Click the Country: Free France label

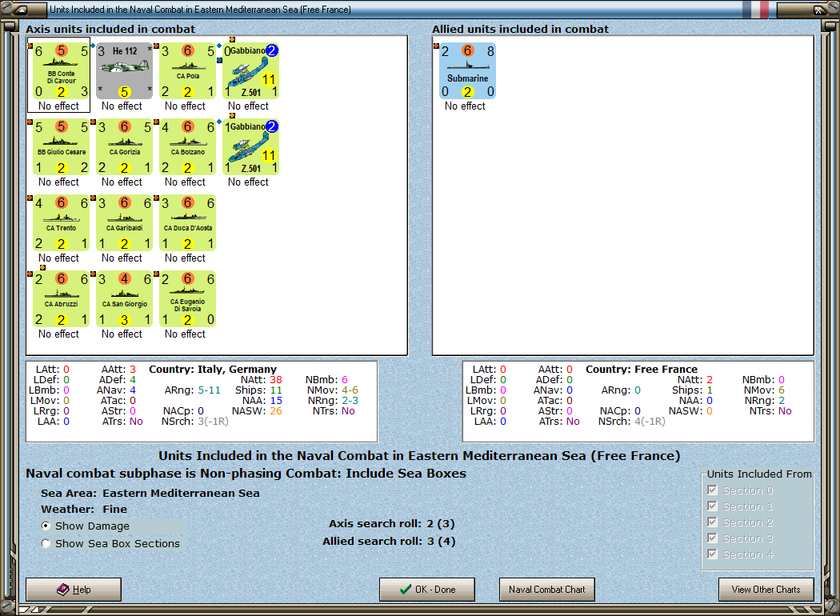(x=642, y=369)
